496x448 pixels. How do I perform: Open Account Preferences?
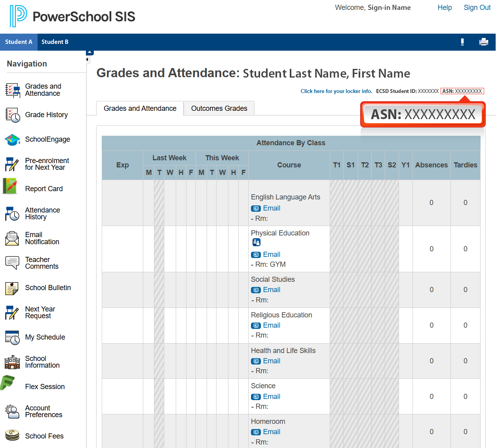[x=44, y=411]
